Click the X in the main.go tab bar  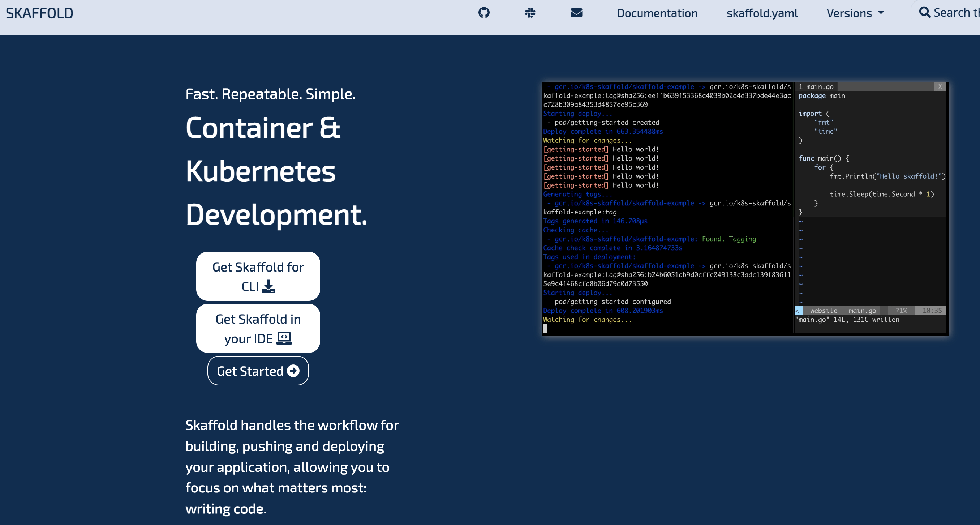point(940,86)
